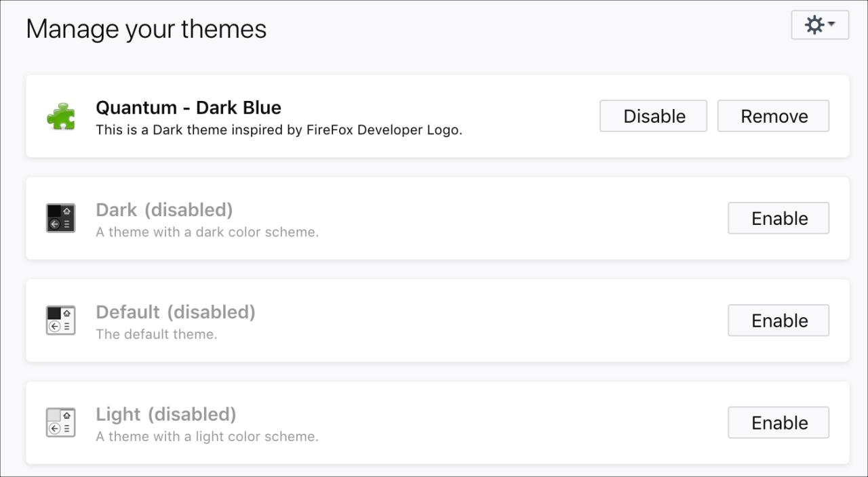Enable the Dark theme
The width and height of the screenshot is (868, 477).
pos(778,218)
